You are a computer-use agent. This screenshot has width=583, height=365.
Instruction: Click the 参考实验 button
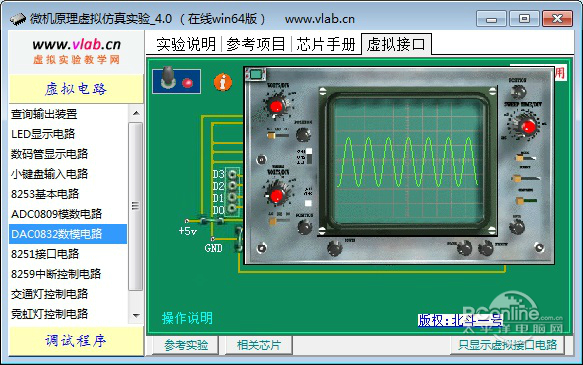[x=186, y=345]
